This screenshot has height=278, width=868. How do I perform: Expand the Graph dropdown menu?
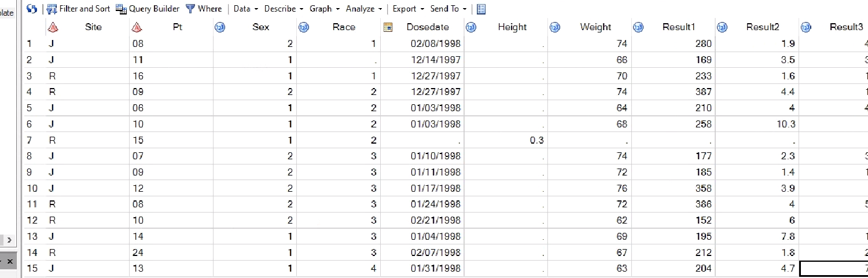pyautogui.click(x=324, y=9)
